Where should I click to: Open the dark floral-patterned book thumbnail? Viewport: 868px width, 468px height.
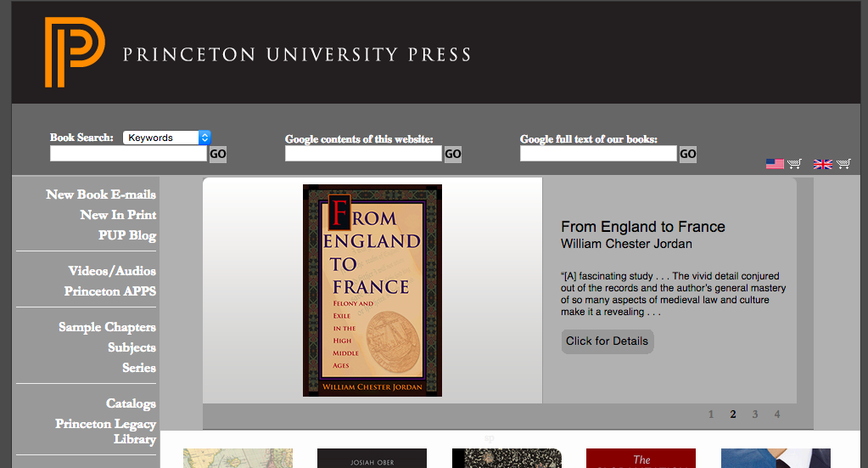507,459
